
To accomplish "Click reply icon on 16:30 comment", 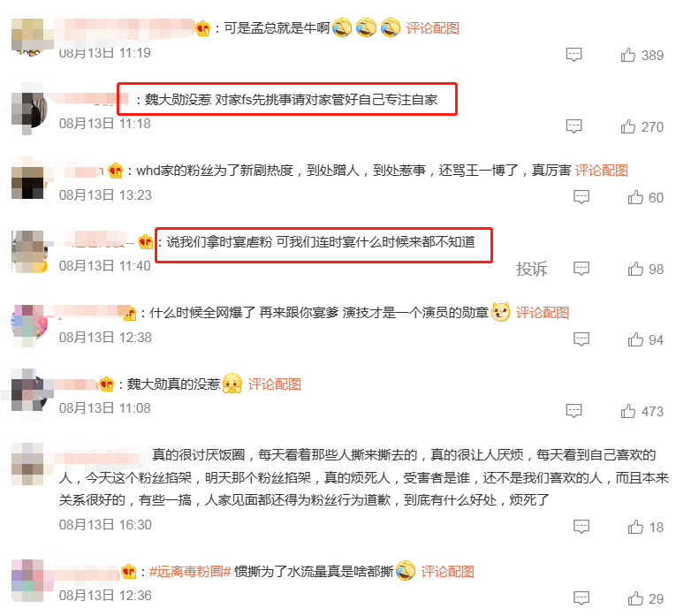I will click(581, 527).
